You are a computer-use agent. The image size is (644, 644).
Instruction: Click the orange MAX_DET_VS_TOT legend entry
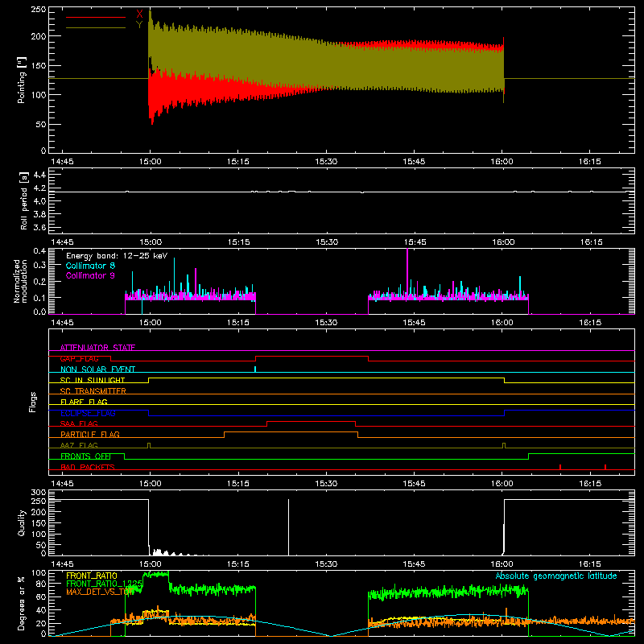(98, 592)
